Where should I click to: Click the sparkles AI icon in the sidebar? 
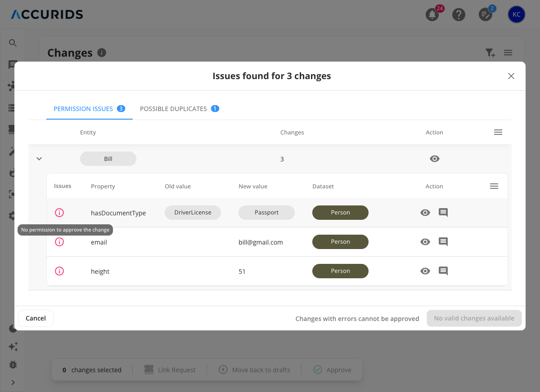coord(13,347)
